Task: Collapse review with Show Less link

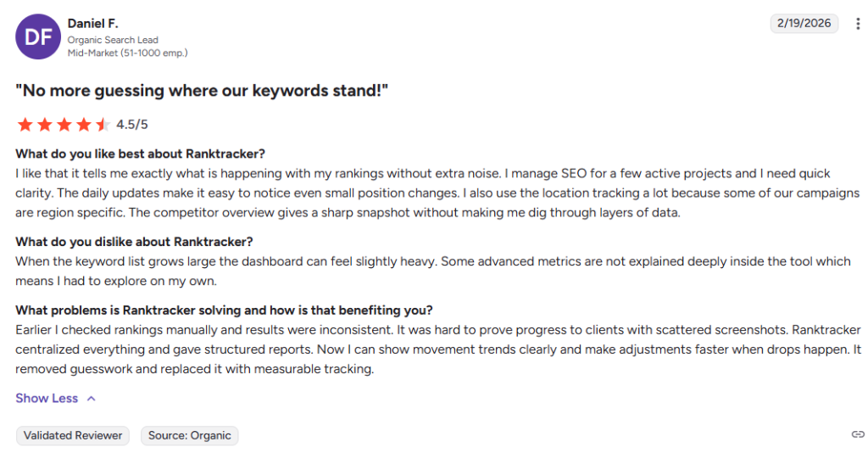Action: (47, 398)
